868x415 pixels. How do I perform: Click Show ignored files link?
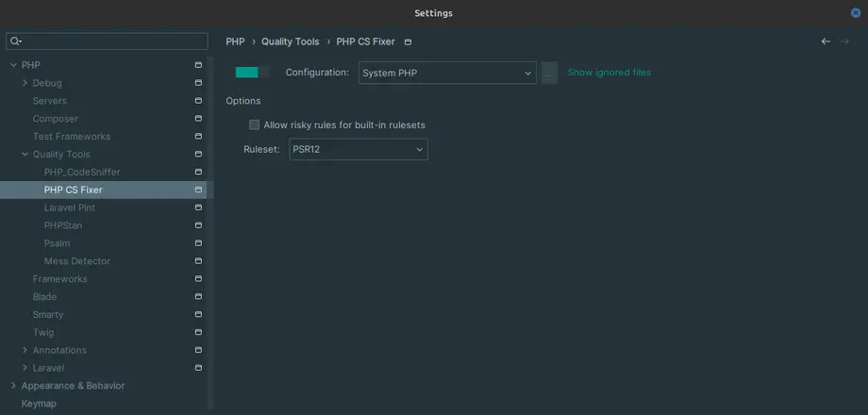click(x=609, y=73)
